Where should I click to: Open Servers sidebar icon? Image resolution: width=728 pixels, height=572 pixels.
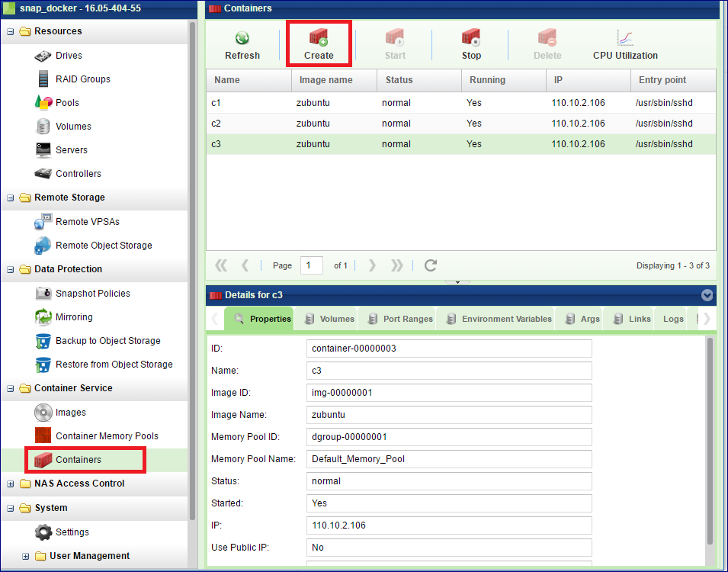[x=43, y=149]
